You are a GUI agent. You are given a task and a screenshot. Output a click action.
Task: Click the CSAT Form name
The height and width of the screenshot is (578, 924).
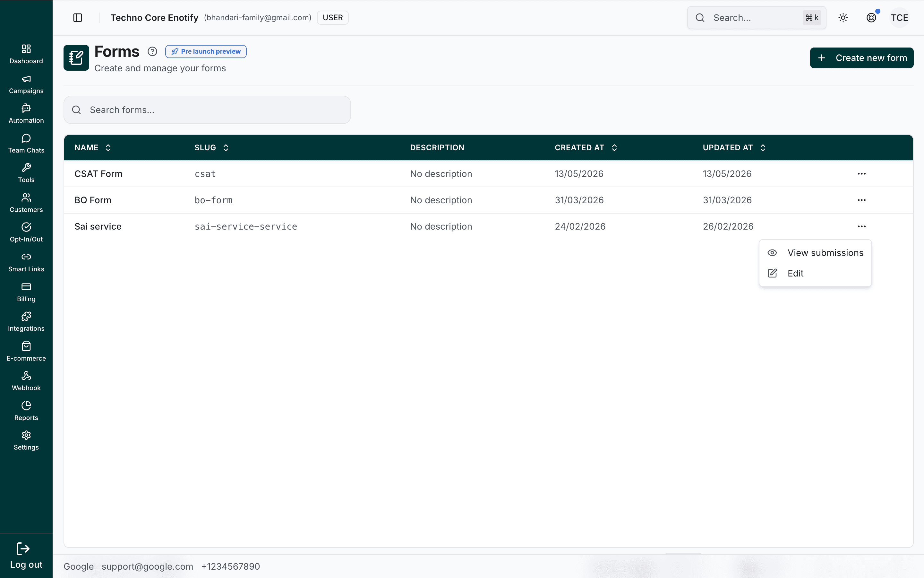[98, 173]
